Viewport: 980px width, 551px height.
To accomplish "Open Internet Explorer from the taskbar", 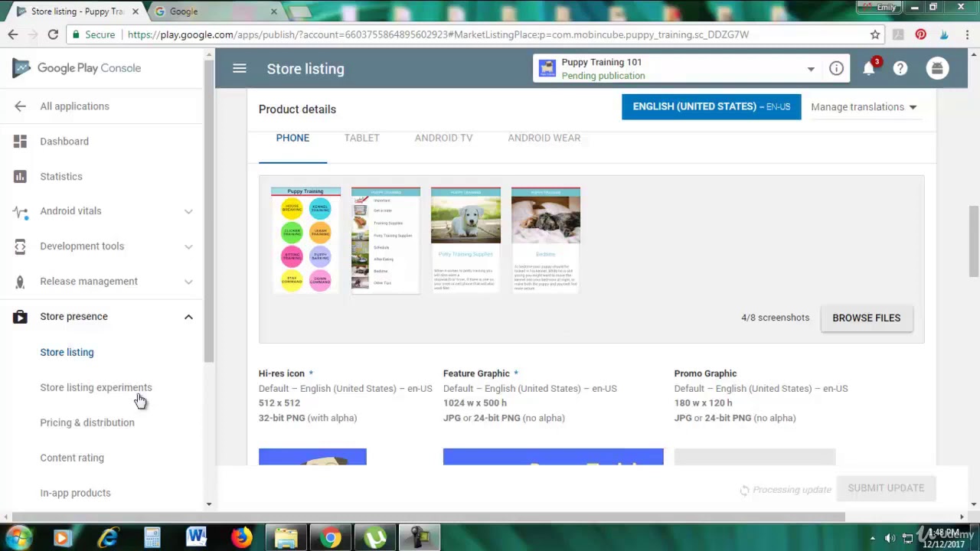I will [x=107, y=537].
